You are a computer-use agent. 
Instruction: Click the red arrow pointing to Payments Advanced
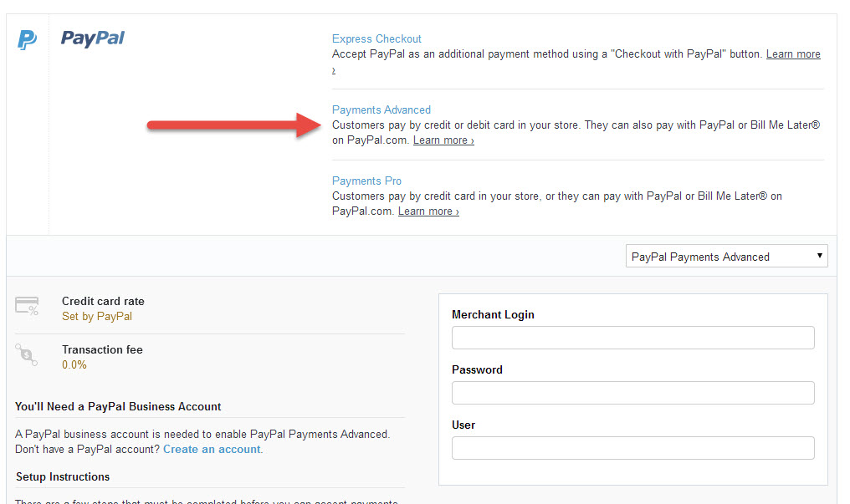click(234, 125)
